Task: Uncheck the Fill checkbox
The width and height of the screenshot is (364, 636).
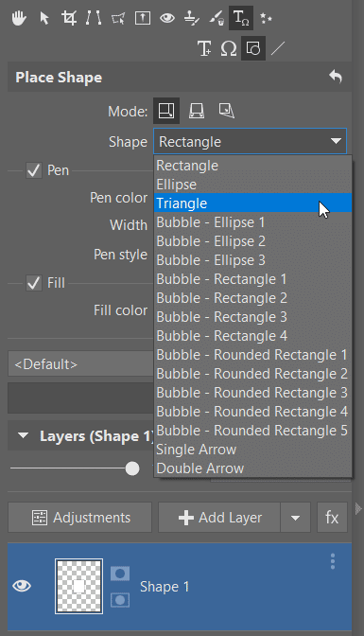Action: 34,283
